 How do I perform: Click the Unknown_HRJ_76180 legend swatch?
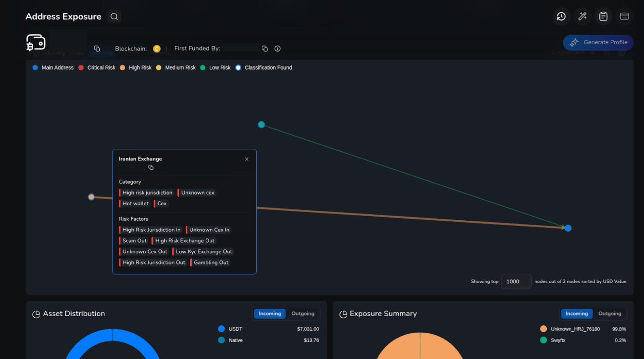(x=544, y=329)
